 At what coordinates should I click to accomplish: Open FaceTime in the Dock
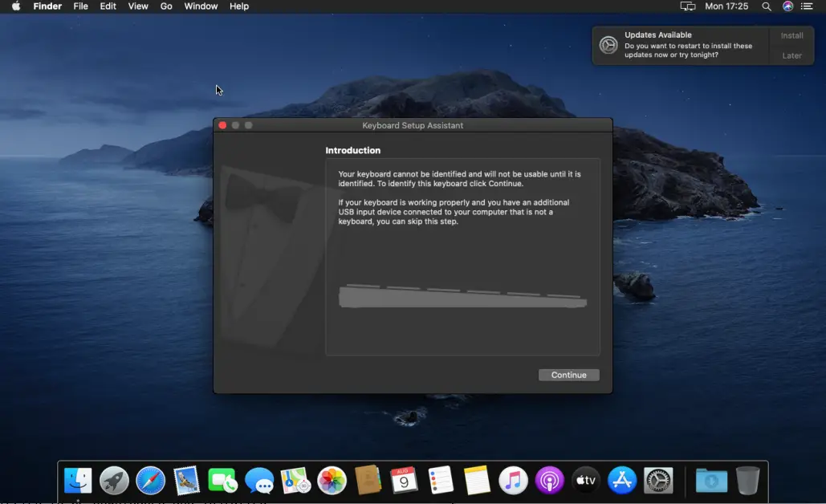223,480
